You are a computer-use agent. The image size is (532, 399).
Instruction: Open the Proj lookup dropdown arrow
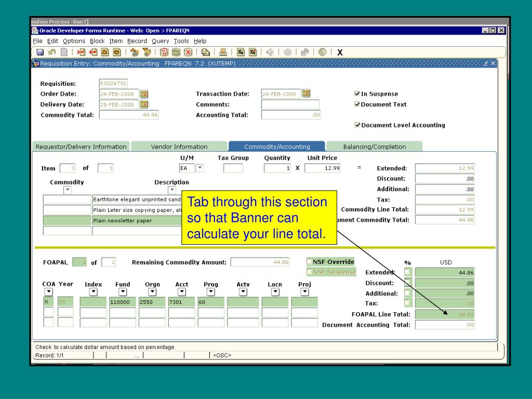pos(304,292)
